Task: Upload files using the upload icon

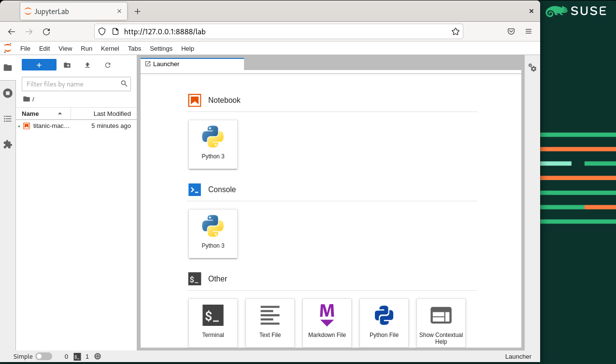Action: click(87, 65)
